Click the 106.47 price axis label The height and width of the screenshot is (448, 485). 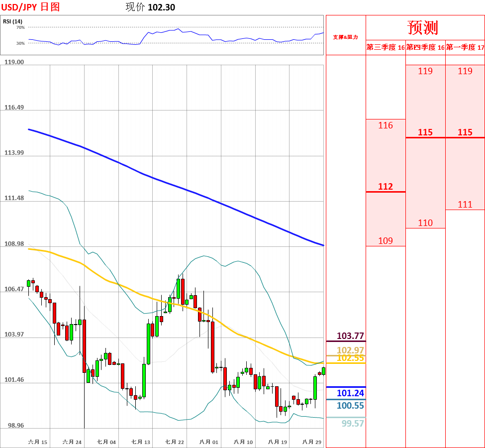(14, 289)
